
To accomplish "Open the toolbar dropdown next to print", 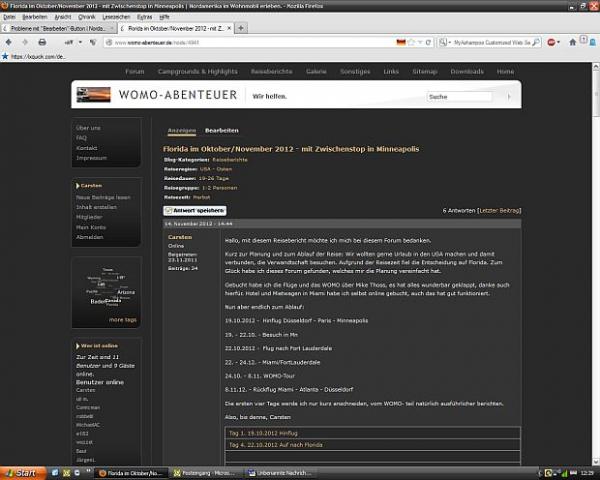I will [80, 42].
